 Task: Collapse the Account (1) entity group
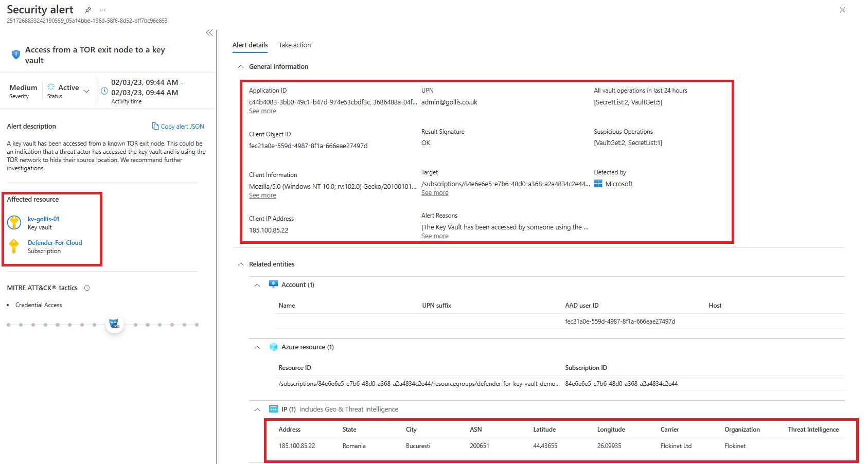click(x=257, y=285)
